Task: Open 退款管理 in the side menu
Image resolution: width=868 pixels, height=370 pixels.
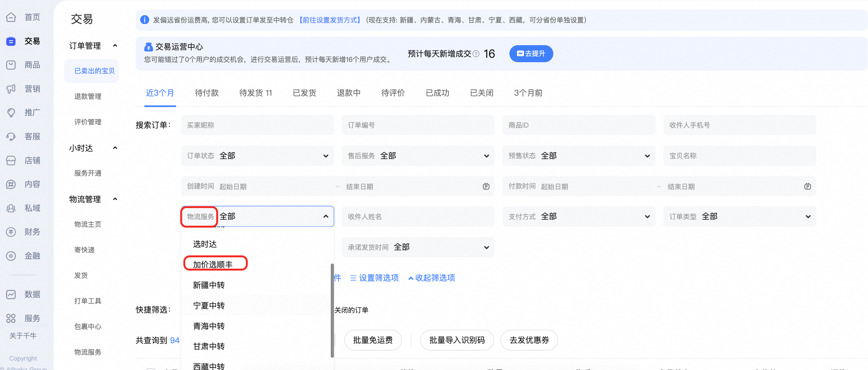Action: [x=88, y=96]
